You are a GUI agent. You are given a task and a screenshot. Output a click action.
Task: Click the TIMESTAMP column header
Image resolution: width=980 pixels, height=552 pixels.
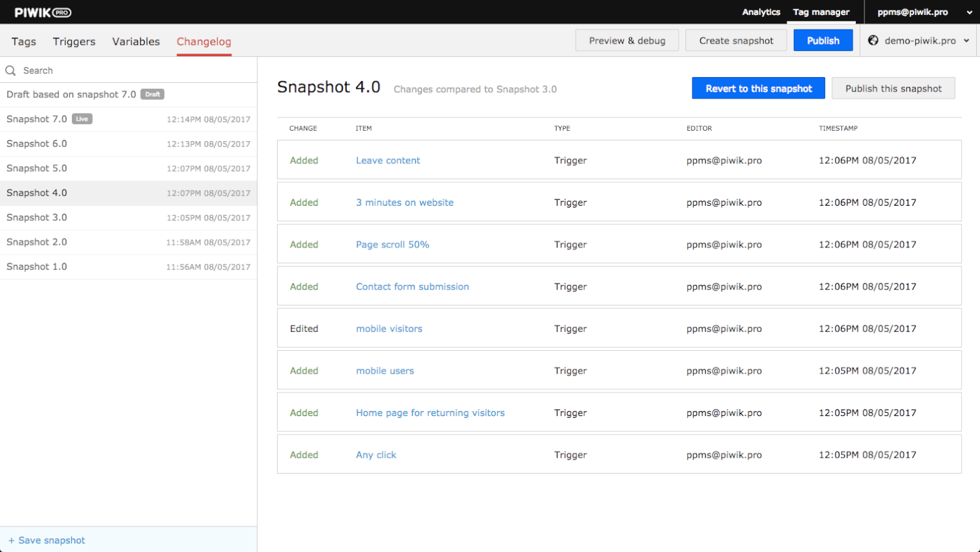[x=838, y=129]
